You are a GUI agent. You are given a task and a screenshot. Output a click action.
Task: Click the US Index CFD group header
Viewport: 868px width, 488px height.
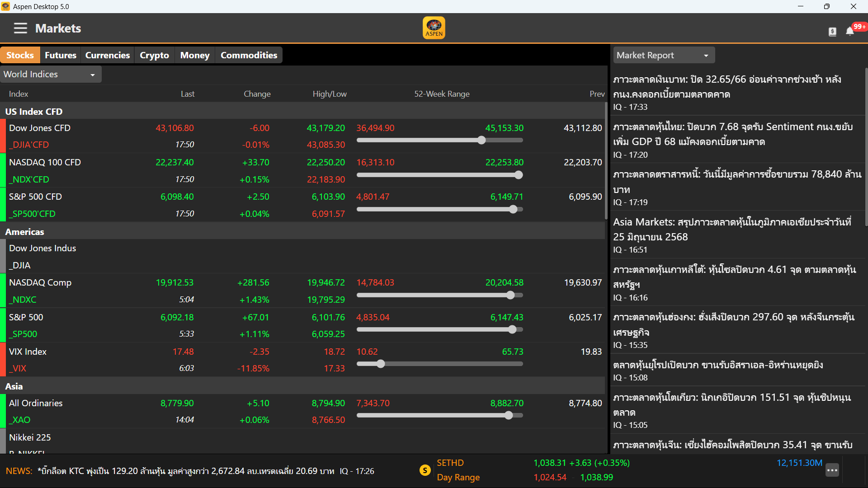[x=302, y=111]
